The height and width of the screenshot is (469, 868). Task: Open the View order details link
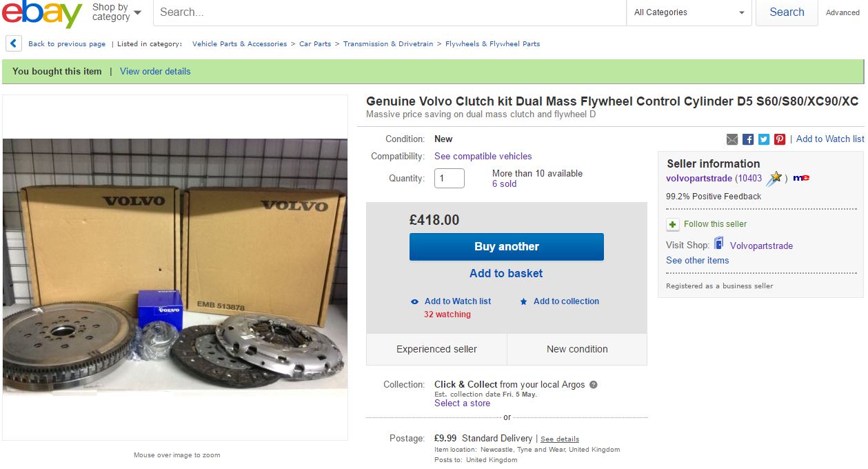click(155, 71)
